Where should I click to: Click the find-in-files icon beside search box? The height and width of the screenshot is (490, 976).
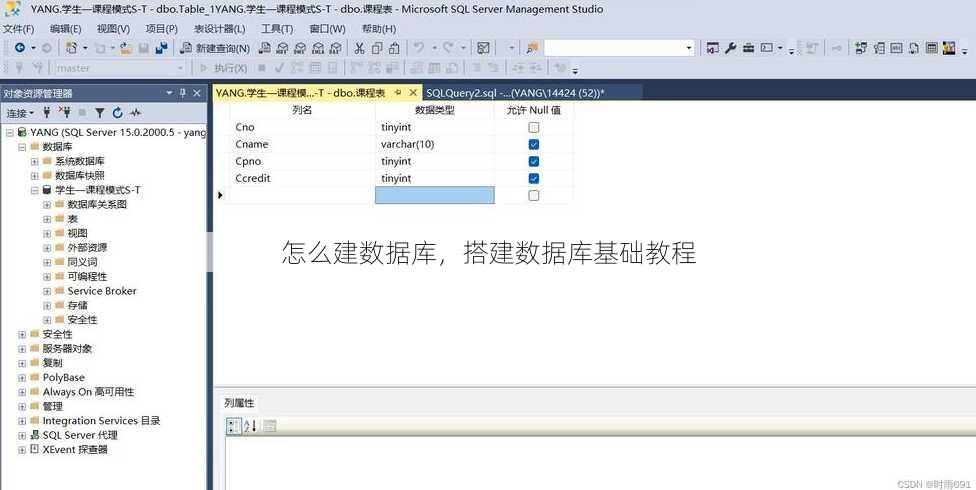point(532,48)
